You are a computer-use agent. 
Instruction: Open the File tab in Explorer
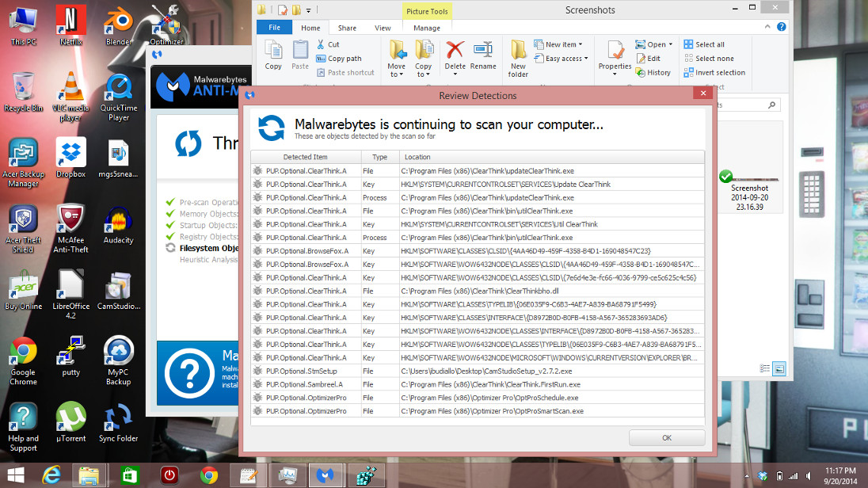click(274, 27)
